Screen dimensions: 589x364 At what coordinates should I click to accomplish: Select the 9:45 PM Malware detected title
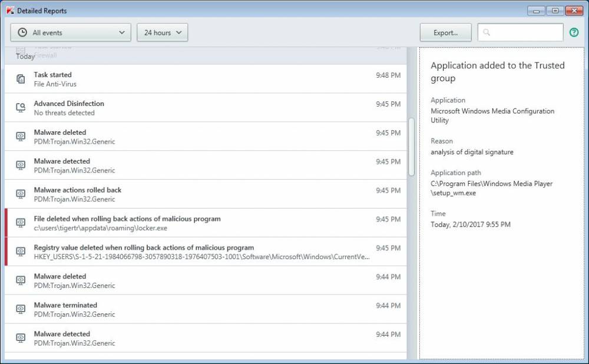62,161
